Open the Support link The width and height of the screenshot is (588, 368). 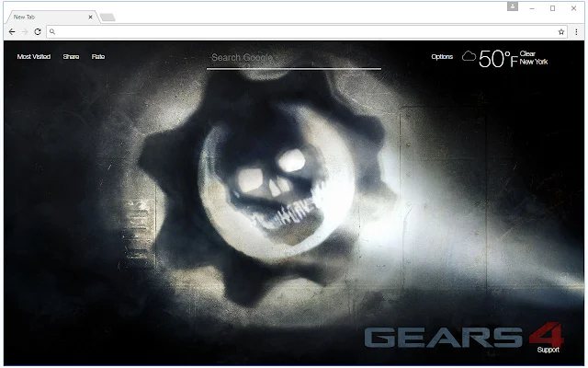tap(548, 350)
